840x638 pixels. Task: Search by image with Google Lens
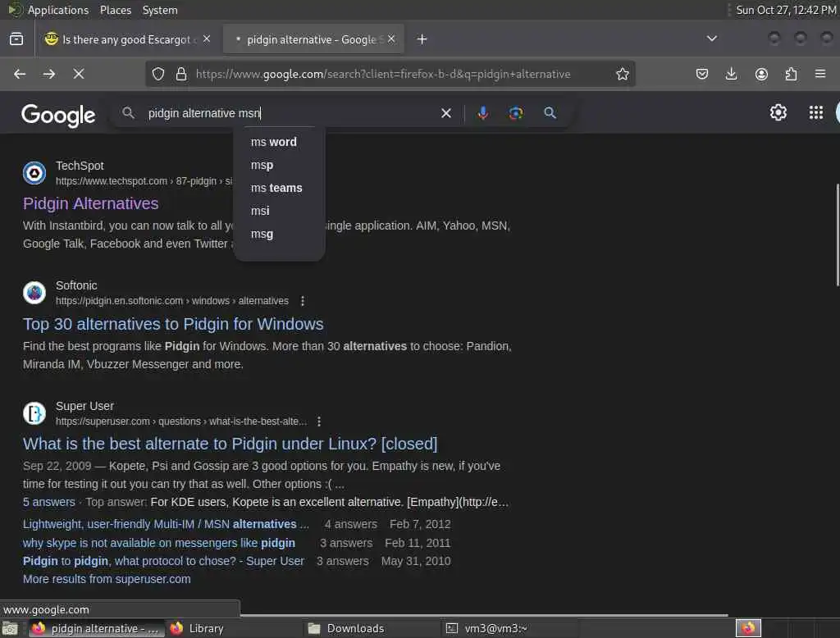pos(516,113)
